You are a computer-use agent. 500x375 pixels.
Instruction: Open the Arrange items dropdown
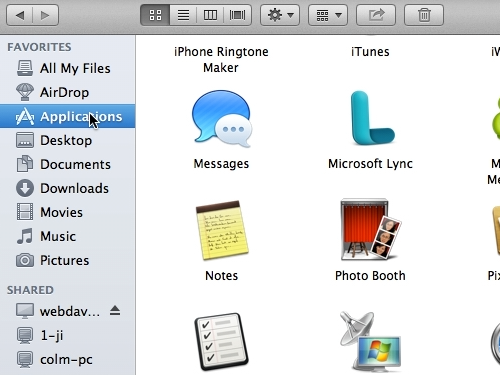click(328, 15)
